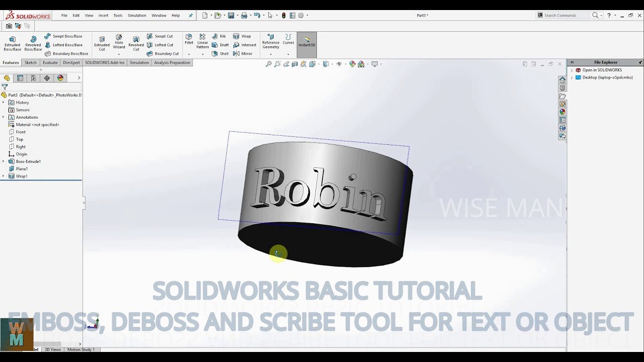Activate the Extruded Cut tool
644x362 pixels.
[x=102, y=43]
